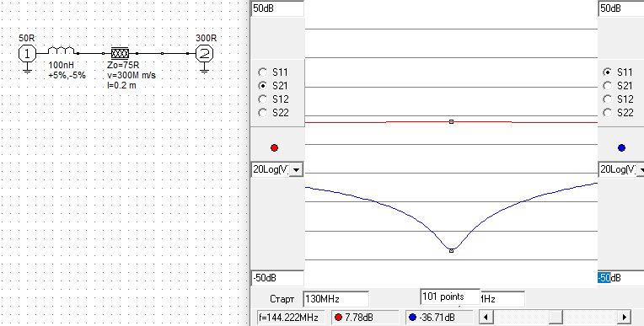Click the +5%,-5% tolerance label

(67, 75)
